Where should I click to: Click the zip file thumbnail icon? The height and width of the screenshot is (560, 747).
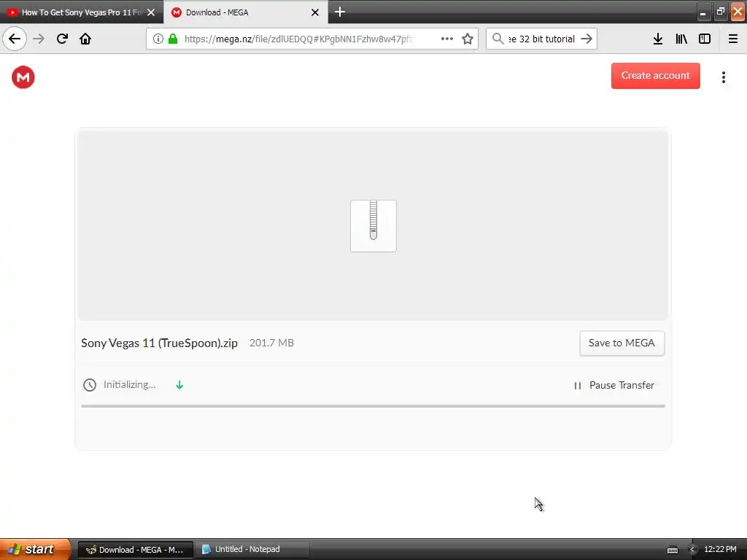pos(373,226)
